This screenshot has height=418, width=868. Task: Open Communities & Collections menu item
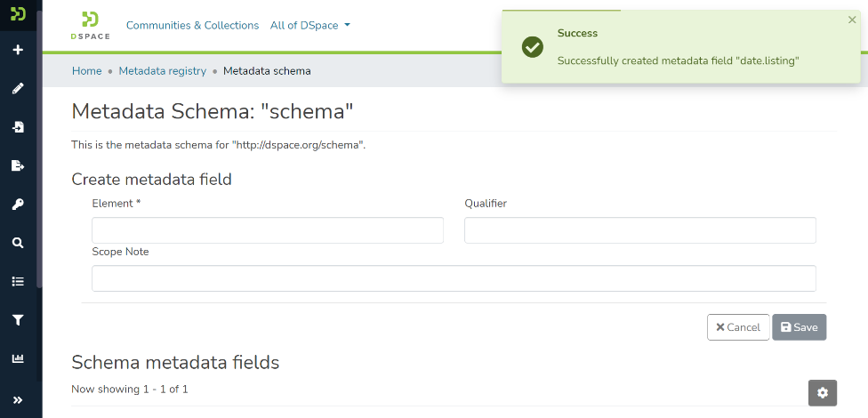[192, 26]
